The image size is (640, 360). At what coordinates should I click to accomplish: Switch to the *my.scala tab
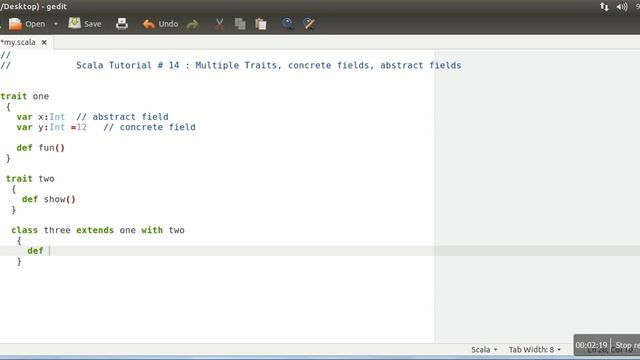tap(18, 42)
